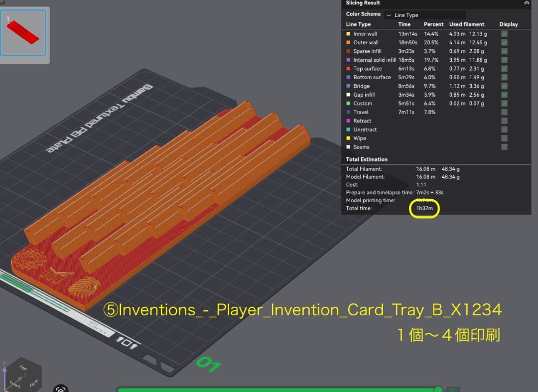538x392 pixels.
Task: Uncheck the Outer wall Display checkbox
Action: [504, 42]
